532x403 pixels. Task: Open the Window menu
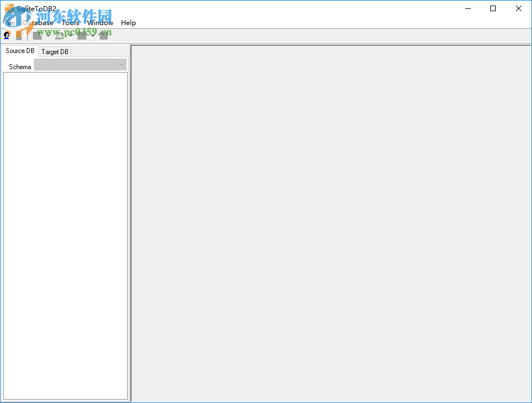[100, 23]
